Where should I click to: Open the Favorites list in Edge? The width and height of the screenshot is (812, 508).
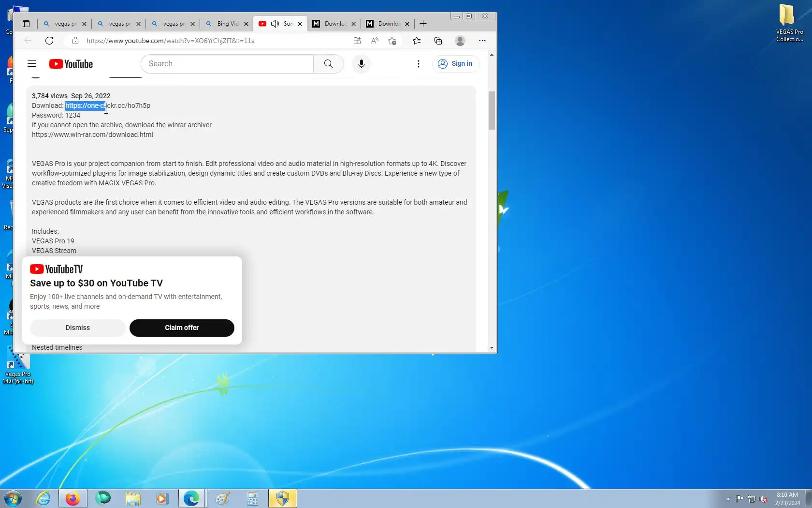[417, 41]
